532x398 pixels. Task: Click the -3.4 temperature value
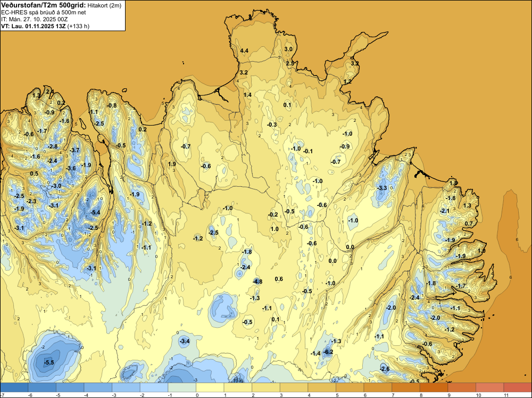185,342
